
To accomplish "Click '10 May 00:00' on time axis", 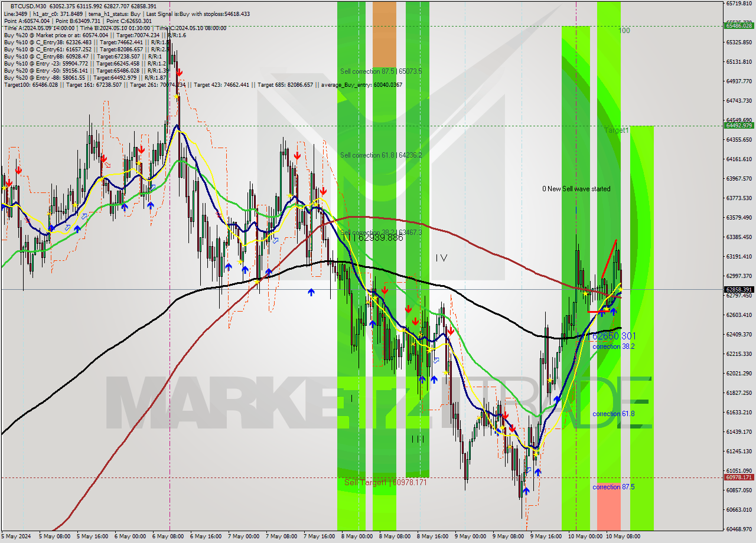I will coord(584,537).
